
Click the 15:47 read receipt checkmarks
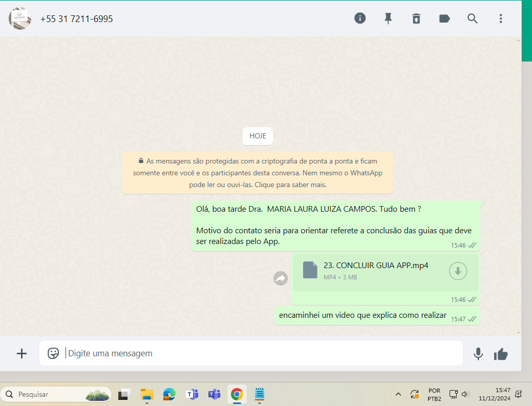(x=472, y=319)
